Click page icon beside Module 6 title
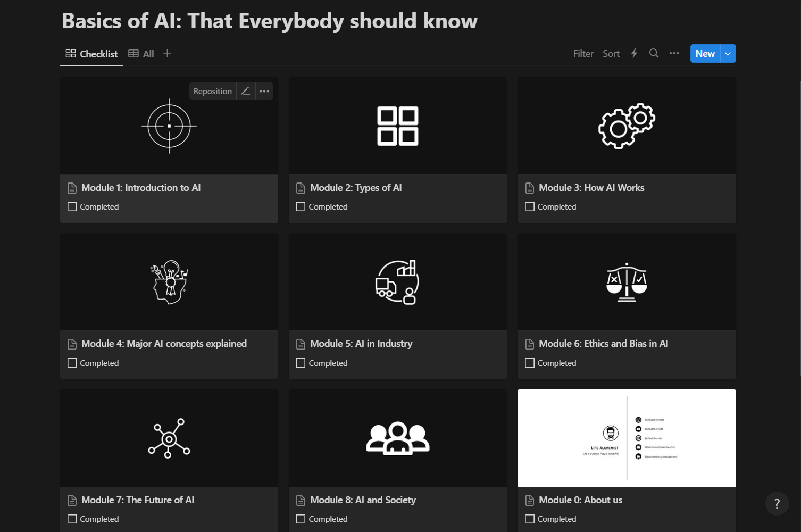801x532 pixels. pos(529,344)
